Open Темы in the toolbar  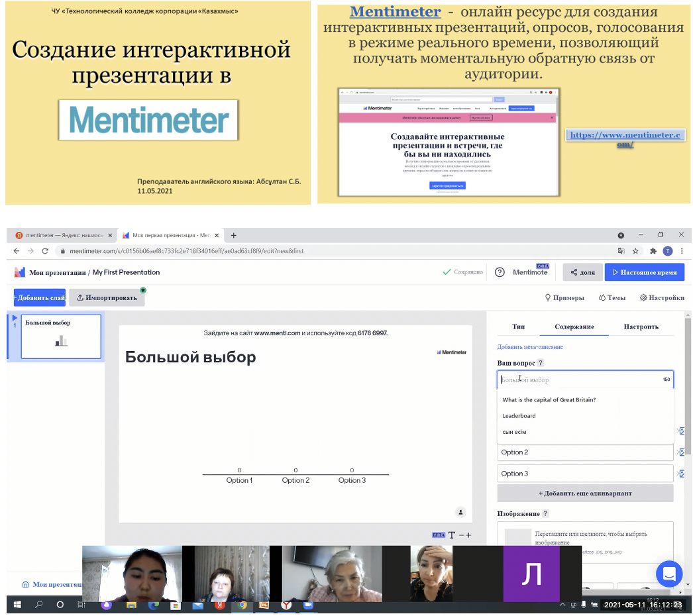pos(612,298)
